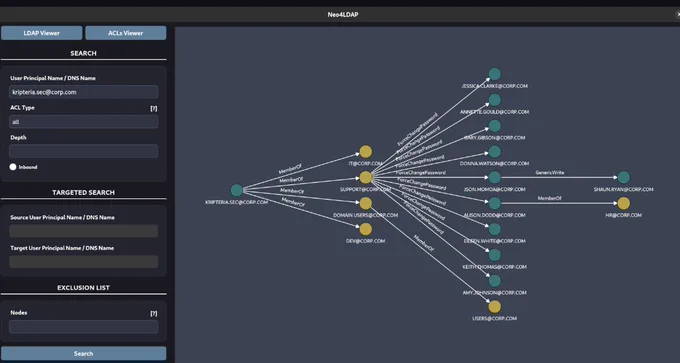This screenshot has width=680, height=363.
Task: Select the ALISON.DODD@CORP.COM user node
Action: (494, 203)
